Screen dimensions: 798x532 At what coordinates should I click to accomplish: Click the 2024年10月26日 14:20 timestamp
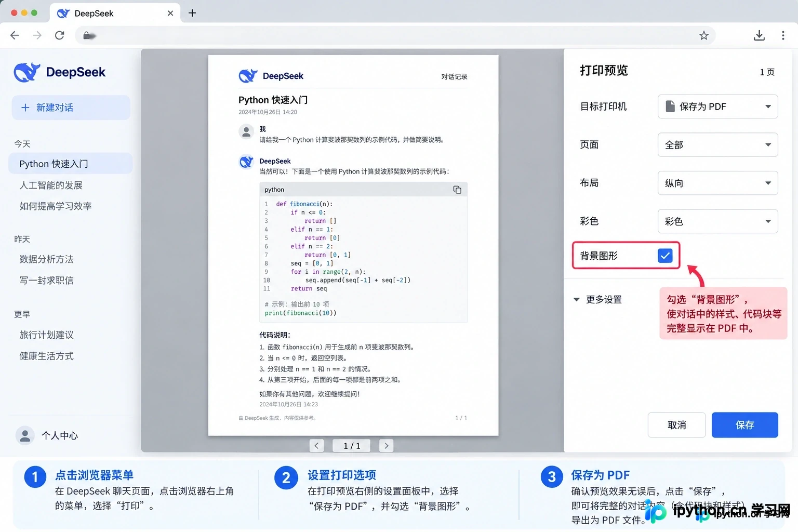click(x=268, y=112)
